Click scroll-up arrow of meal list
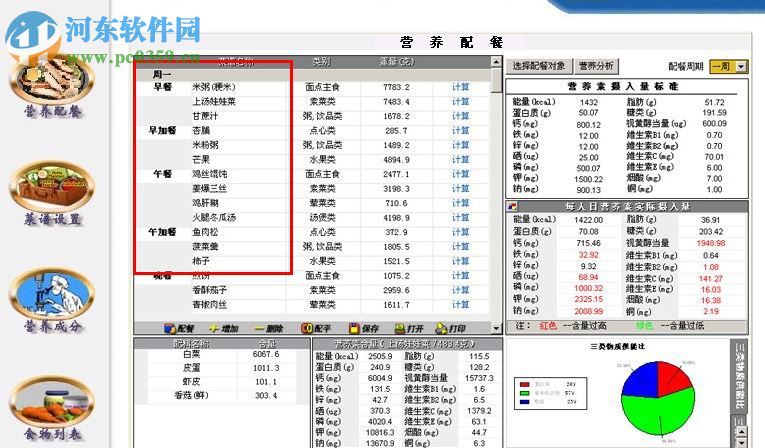 pyautogui.click(x=496, y=62)
